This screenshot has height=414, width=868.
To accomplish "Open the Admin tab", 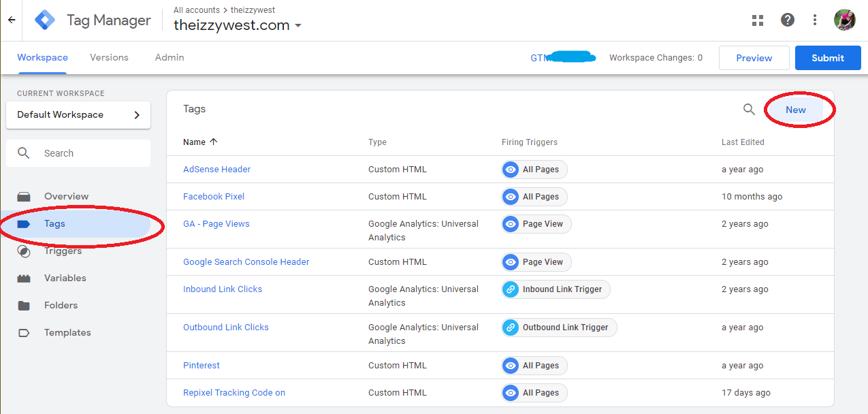I will 169,57.
